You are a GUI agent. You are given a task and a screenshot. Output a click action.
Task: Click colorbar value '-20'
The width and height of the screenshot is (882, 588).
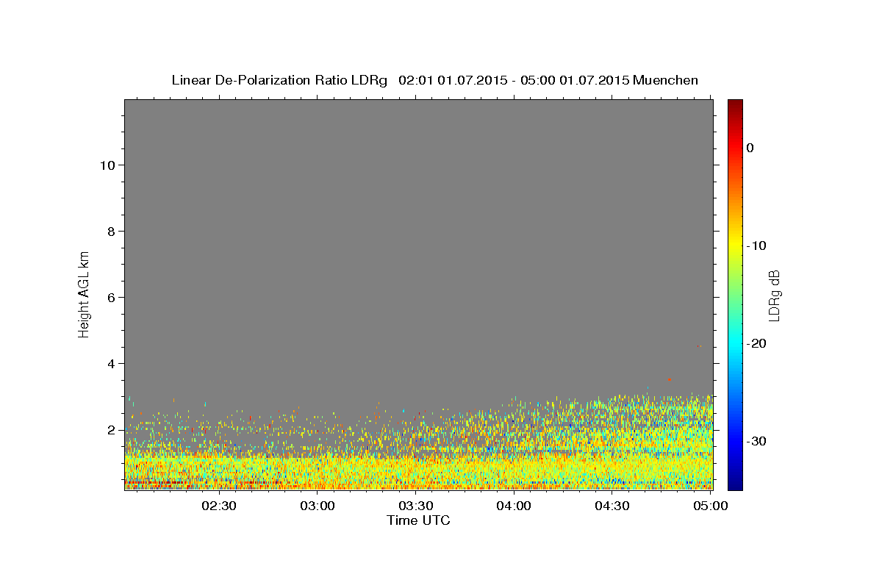[757, 343]
